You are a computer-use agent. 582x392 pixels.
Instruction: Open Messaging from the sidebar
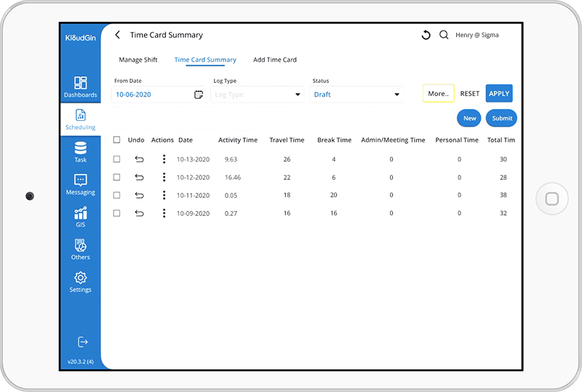click(80, 181)
